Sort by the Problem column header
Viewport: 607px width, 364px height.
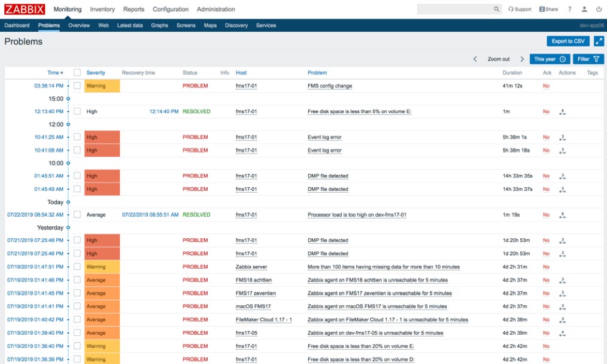click(317, 72)
